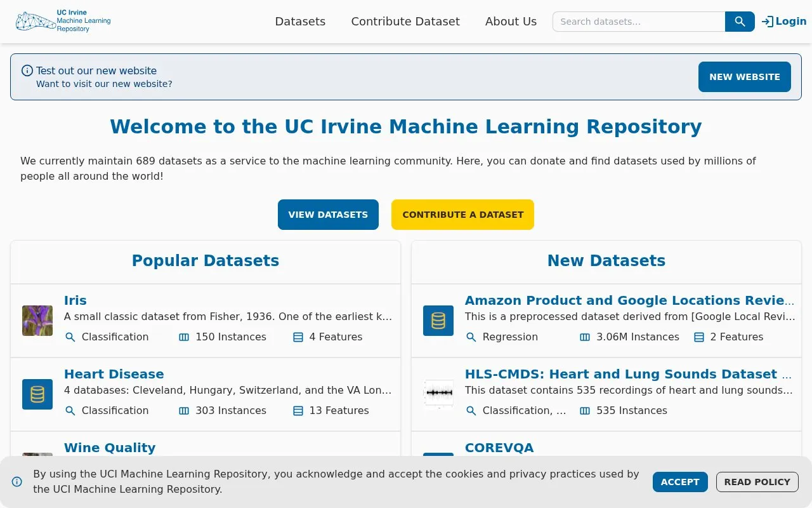Click the Login link text
The width and height of the screenshot is (812, 508).
[x=791, y=22]
